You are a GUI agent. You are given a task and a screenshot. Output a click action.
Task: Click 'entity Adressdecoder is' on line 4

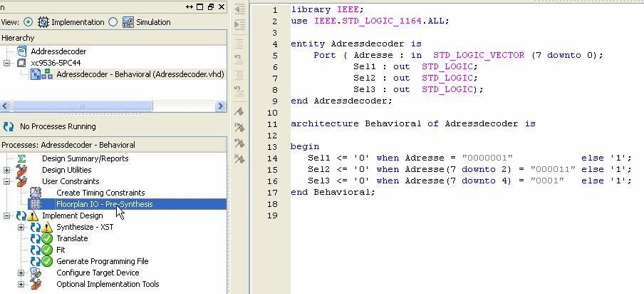click(356, 44)
